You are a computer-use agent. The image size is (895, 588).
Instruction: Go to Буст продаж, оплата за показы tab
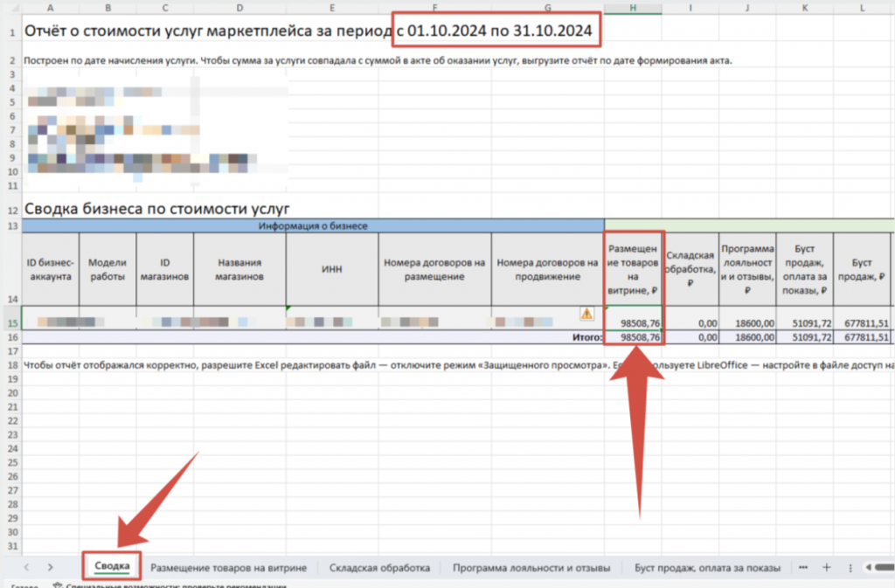coord(707,568)
